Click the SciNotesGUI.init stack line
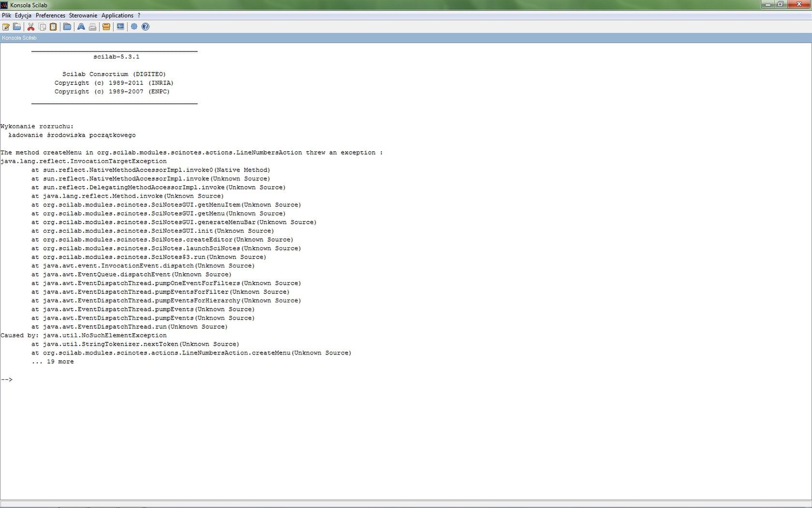The height and width of the screenshot is (508, 812). [x=153, y=231]
